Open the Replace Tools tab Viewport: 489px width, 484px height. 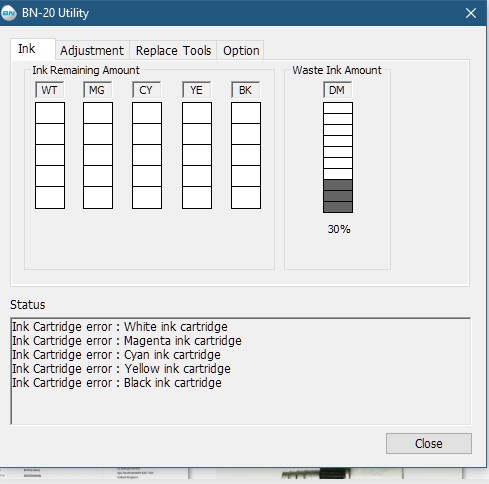pyautogui.click(x=173, y=51)
